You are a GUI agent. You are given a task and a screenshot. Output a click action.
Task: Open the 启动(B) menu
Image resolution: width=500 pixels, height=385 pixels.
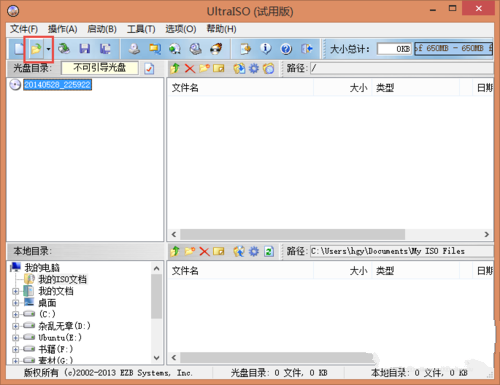coord(102,29)
